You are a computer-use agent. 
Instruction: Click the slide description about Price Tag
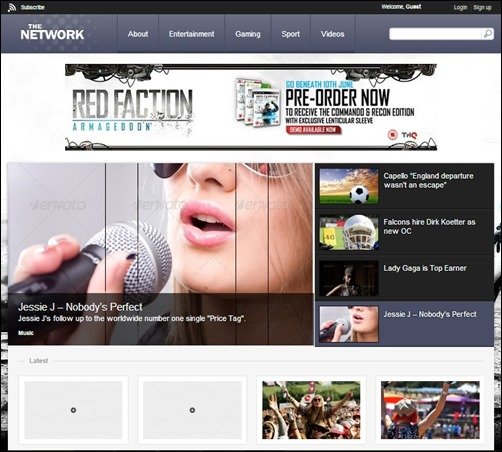132,318
